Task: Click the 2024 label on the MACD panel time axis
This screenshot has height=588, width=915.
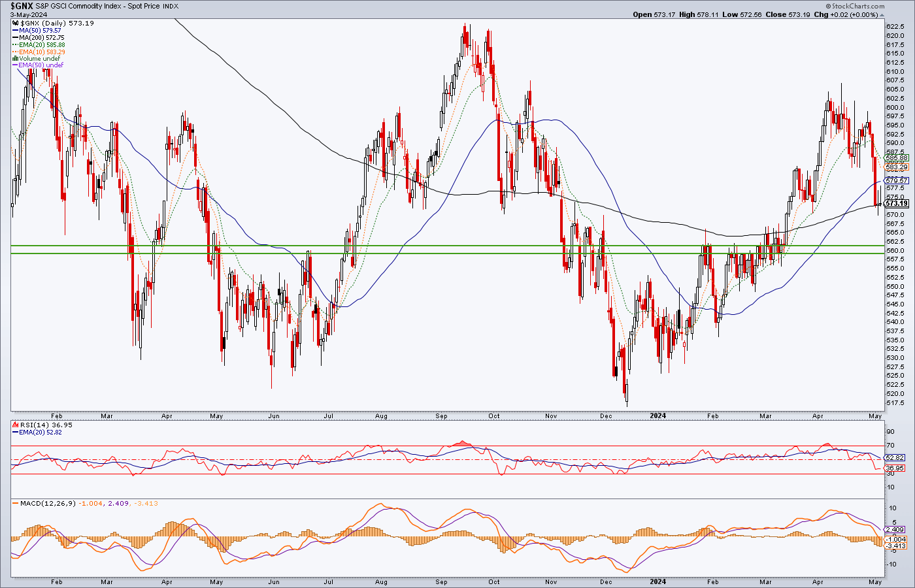Action: coord(658,581)
